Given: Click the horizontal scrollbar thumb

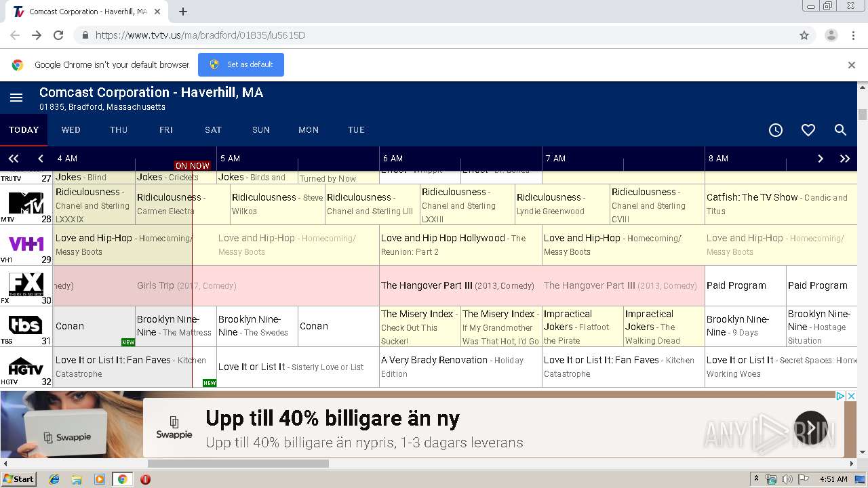Looking at the screenshot, I should click(x=238, y=464).
